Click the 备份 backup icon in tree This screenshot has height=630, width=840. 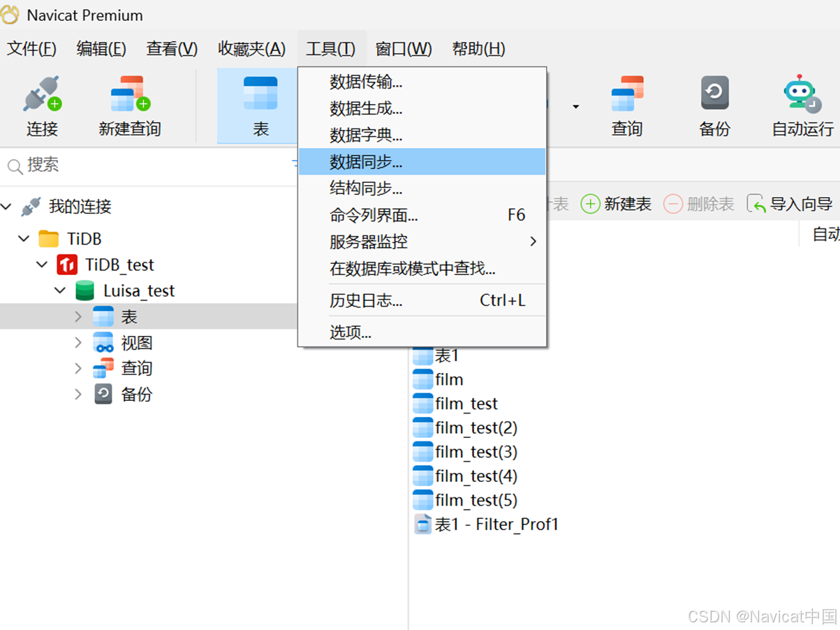click(x=103, y=395)
